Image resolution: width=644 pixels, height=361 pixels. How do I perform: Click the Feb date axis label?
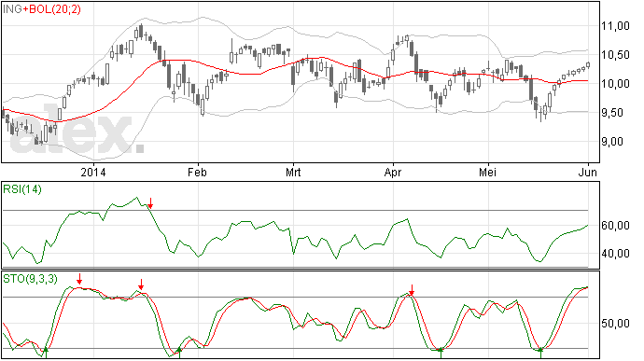197,172
